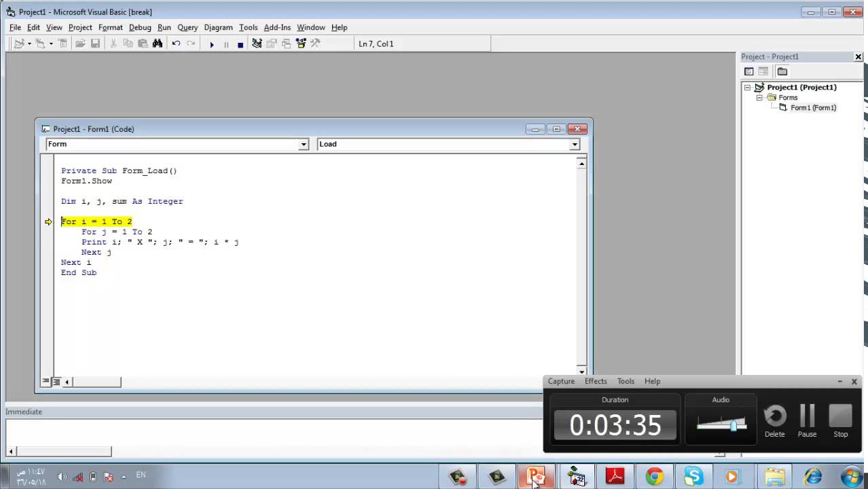Open the Run menu
The height and width of the screenshot is (489, 868).
tap(164, 27)
